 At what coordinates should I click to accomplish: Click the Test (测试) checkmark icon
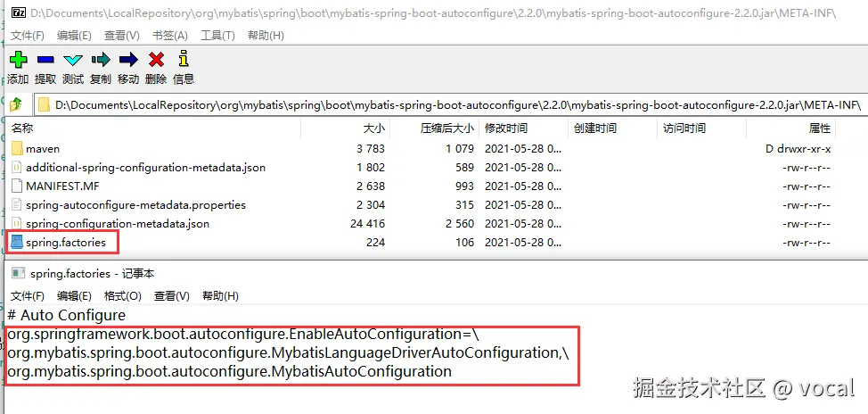(x=73, y=60)
